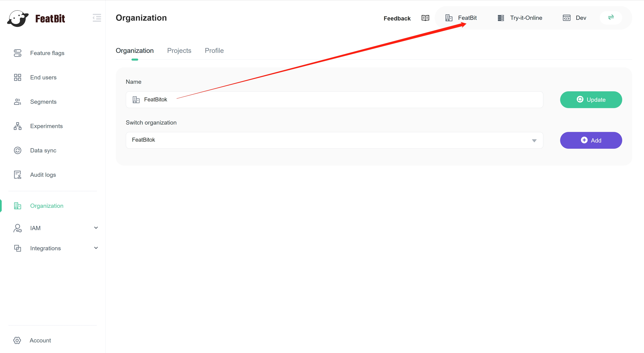Viewport: 644px width, 353px height.
Task: Click the environment switch arrows icon
Action: [x=611, y=17]
